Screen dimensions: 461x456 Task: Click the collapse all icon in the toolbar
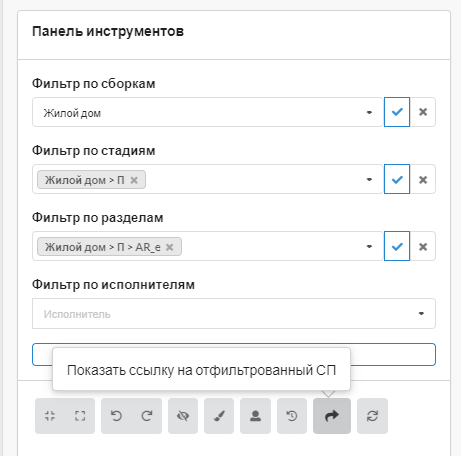pos(50,416)
